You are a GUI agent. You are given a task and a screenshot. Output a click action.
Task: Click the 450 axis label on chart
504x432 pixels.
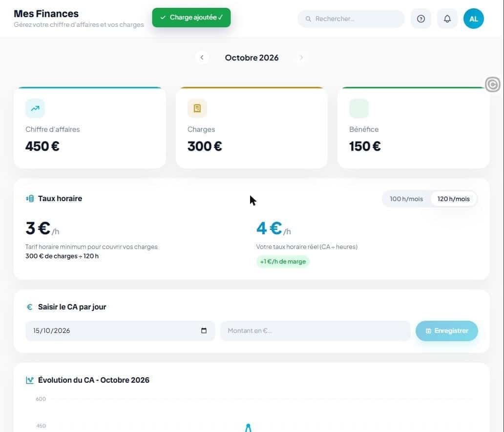point(41,426)
